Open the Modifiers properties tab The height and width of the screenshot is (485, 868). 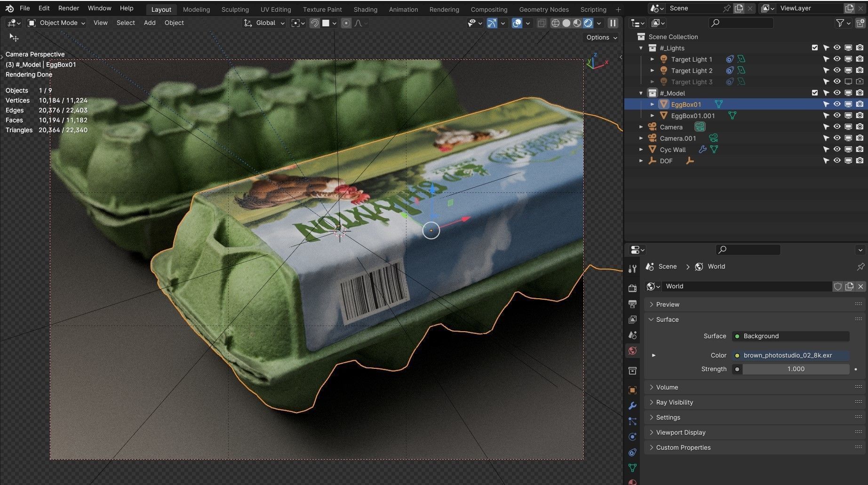coord(632,405)
